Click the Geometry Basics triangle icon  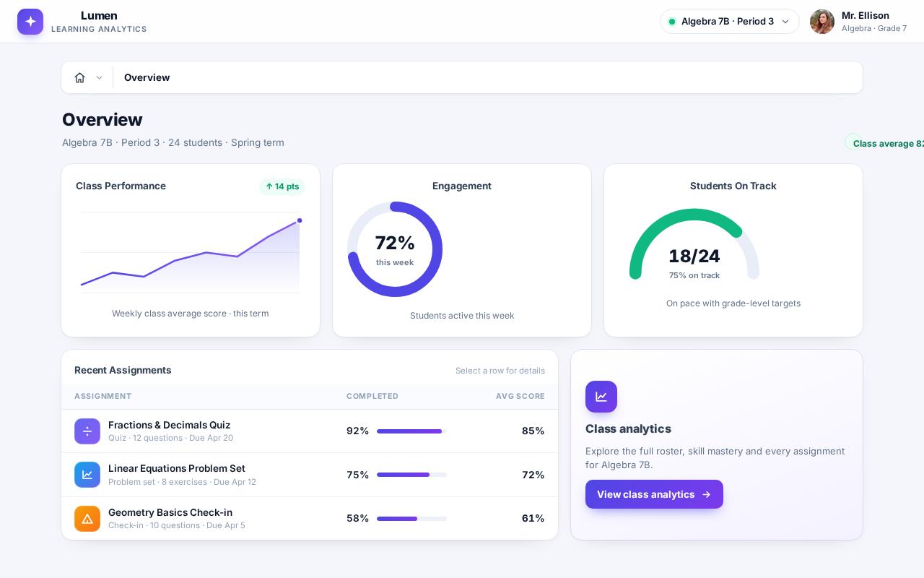(87, 519)
